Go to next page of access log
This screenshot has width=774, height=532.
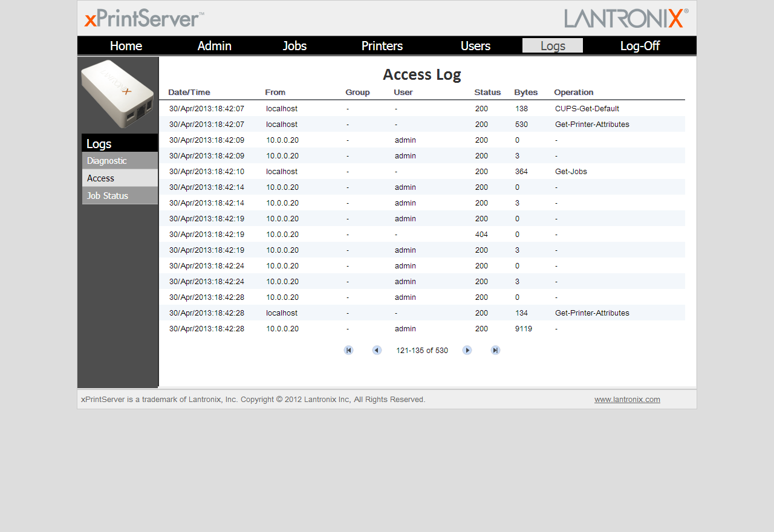point(467,350)
